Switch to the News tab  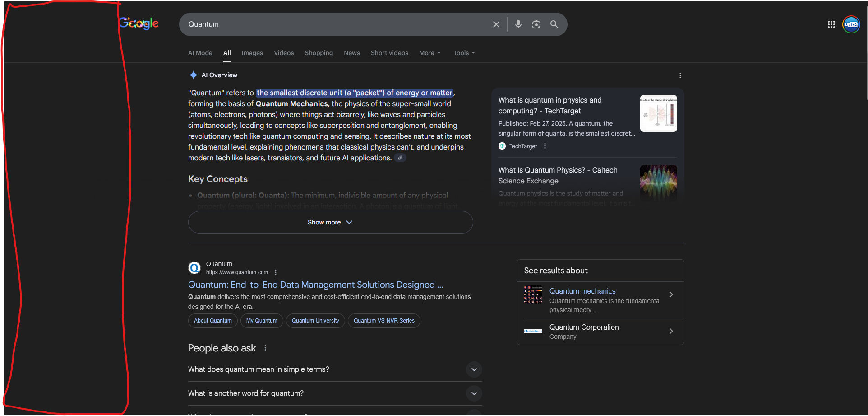pyautogui.click(x=352, y=53)
